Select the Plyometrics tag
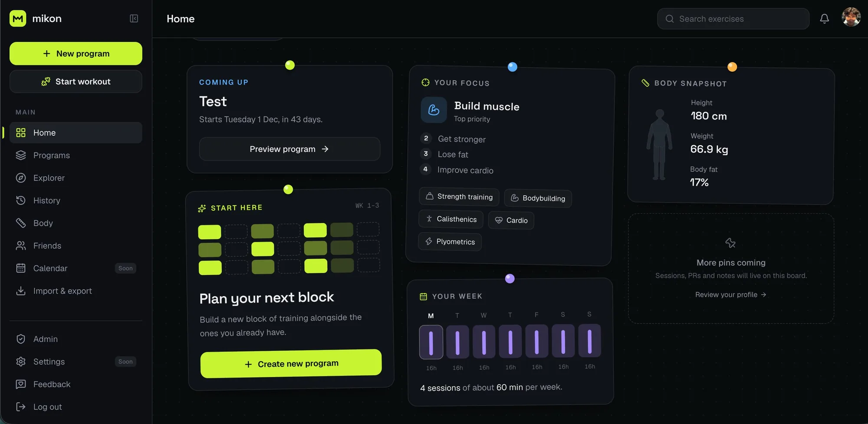The width and height of the screenshot is (868, 424). [x=450, y=241]
